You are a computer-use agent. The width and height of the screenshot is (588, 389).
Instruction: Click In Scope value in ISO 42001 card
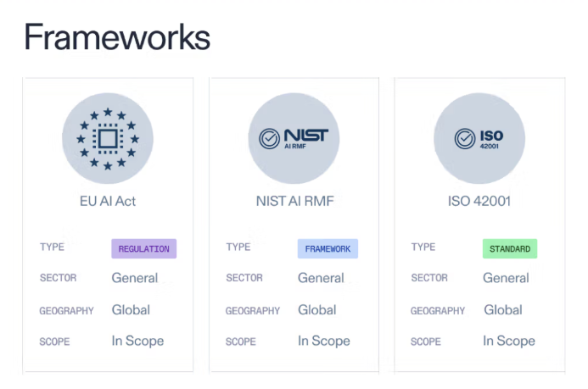[509, 341]
